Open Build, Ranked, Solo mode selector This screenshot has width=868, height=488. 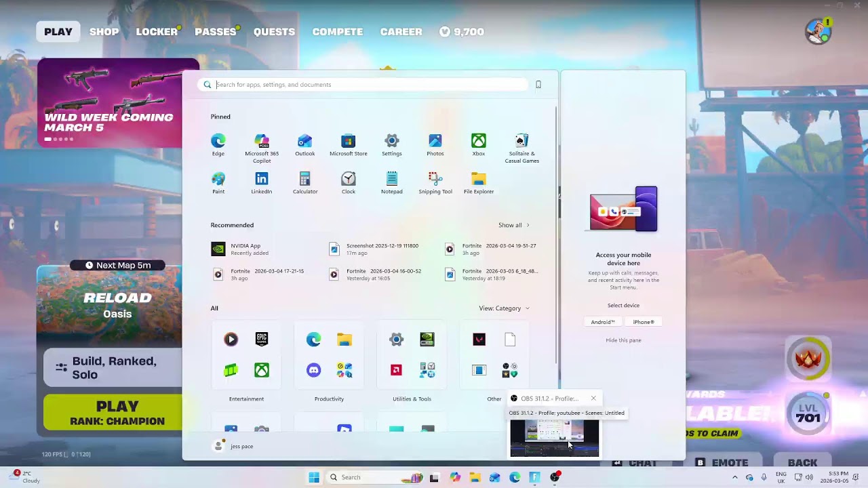click(113, 367)
